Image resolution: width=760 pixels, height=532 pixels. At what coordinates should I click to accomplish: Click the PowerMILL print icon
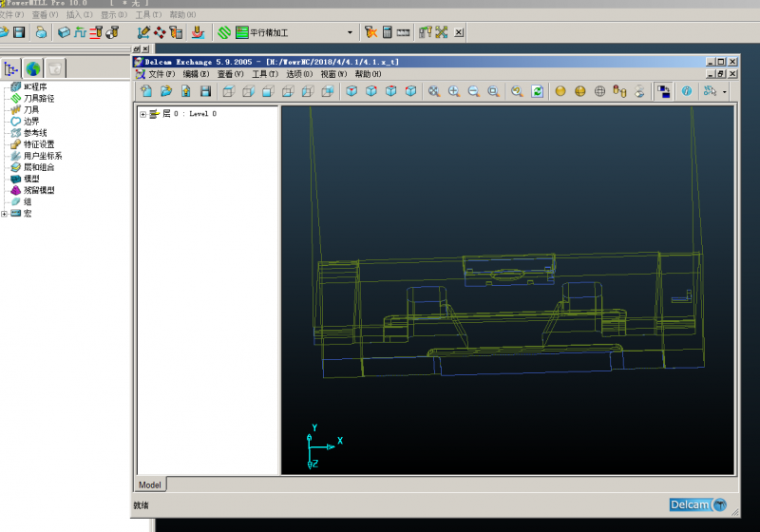pyautogui.click(x=41, y=32)
